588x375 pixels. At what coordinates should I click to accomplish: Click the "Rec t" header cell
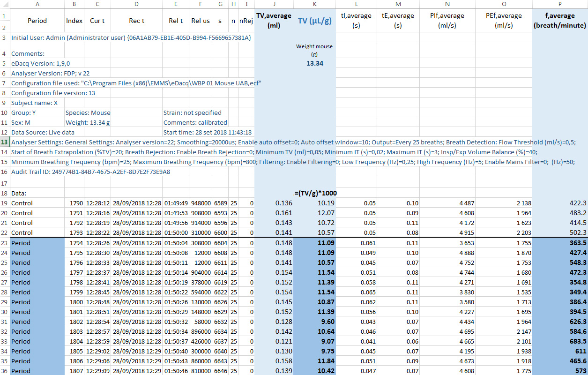(x=136, y=21)
